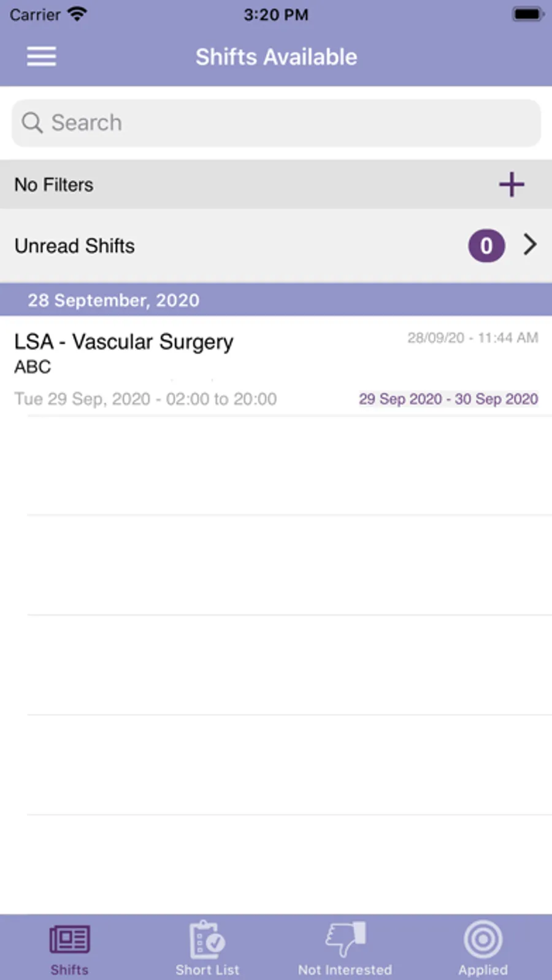The image size is (552, 980).
Task: Tap the Wi-Fi status icon
Action: coord(77,14)
